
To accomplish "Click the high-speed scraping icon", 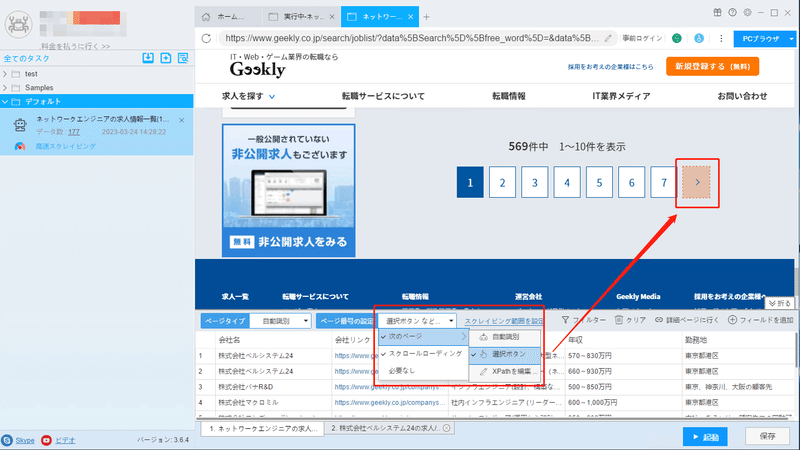I will 20,146.
